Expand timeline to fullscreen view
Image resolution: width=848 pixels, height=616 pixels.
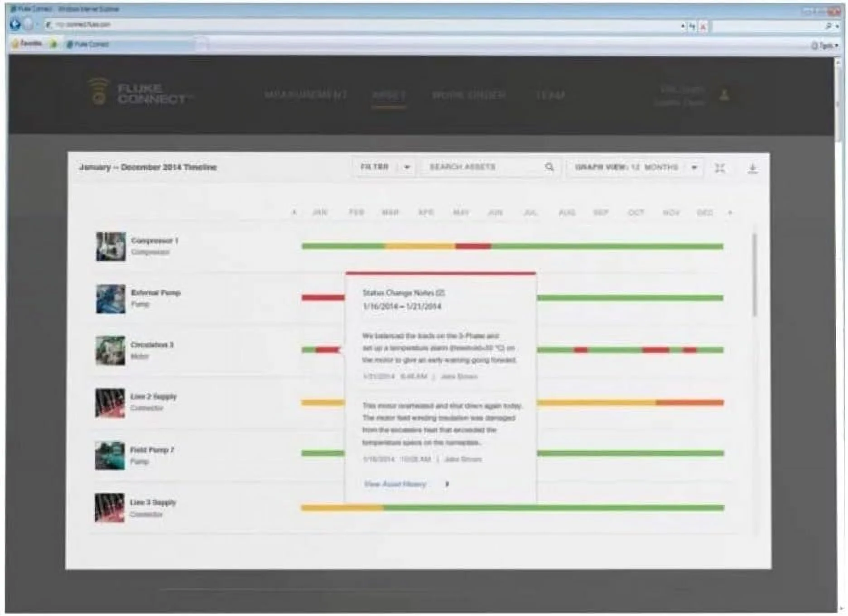click(719, 168)
